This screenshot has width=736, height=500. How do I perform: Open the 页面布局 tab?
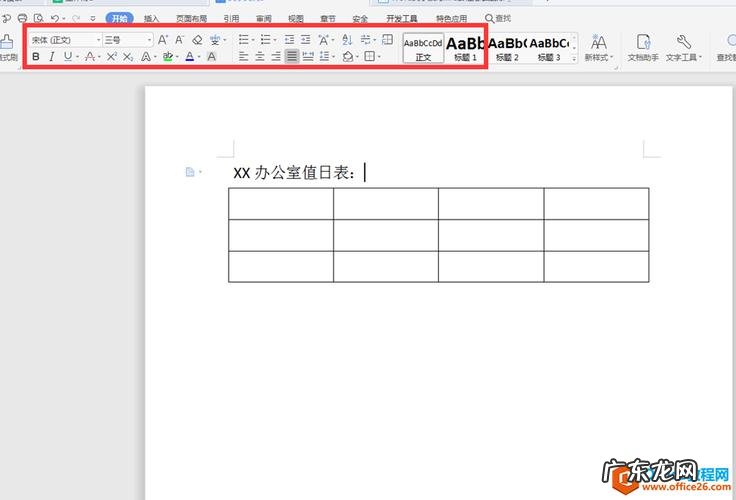[192, 18]
